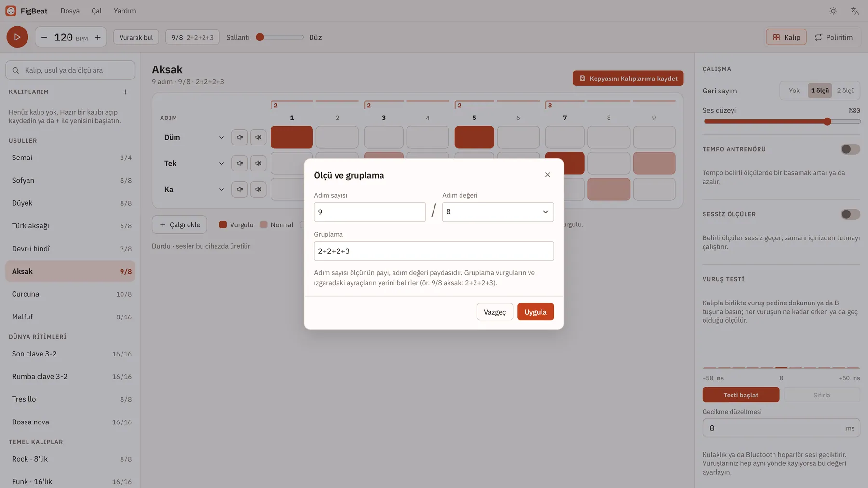Preview the Tek instrument sound
The height and width of the screenshot is (488, 868).
(x=258, y=163)
